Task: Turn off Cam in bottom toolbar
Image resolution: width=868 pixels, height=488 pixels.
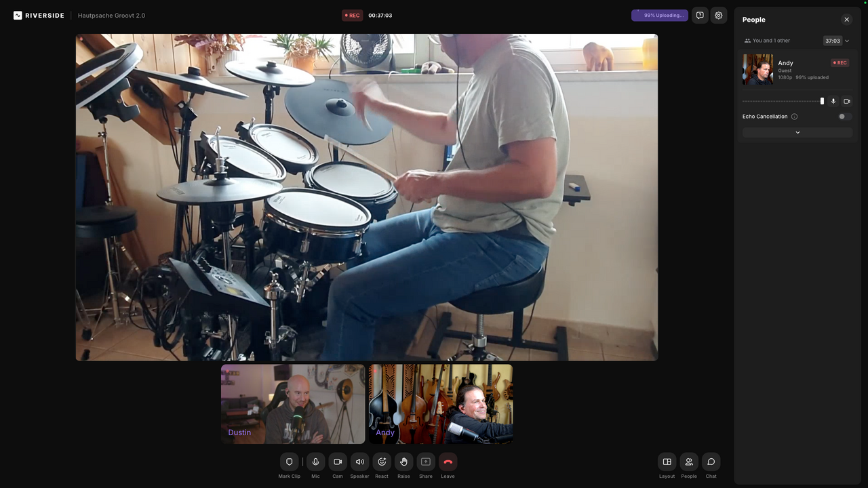Action: (x=338, y=462)
